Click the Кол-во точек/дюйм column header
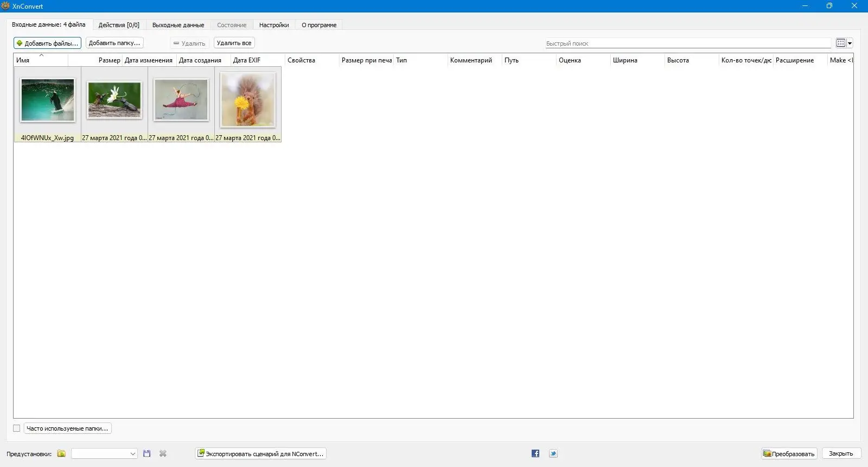 click(x=746, y=60)
